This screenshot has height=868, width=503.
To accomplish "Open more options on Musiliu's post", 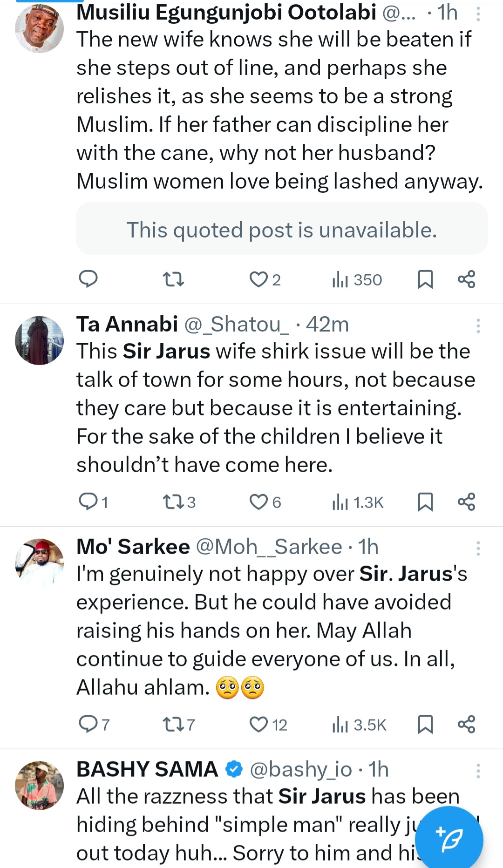I will [x=478, y=14].
